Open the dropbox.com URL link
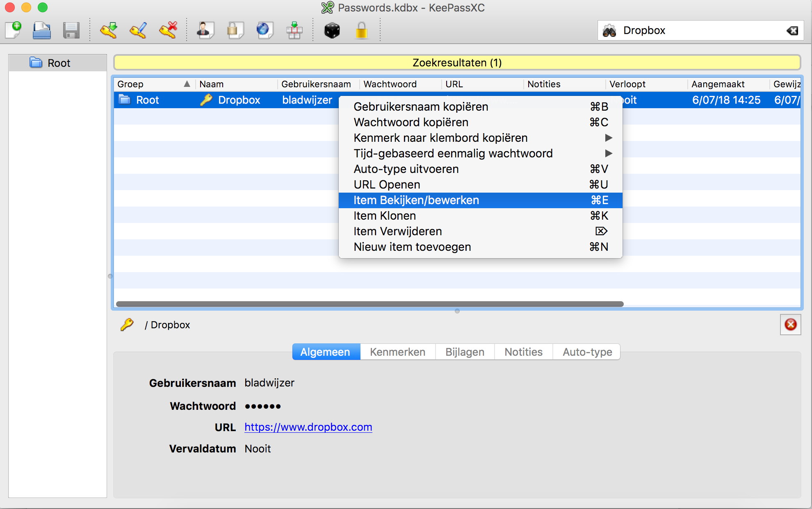 (x=308, y=427)
